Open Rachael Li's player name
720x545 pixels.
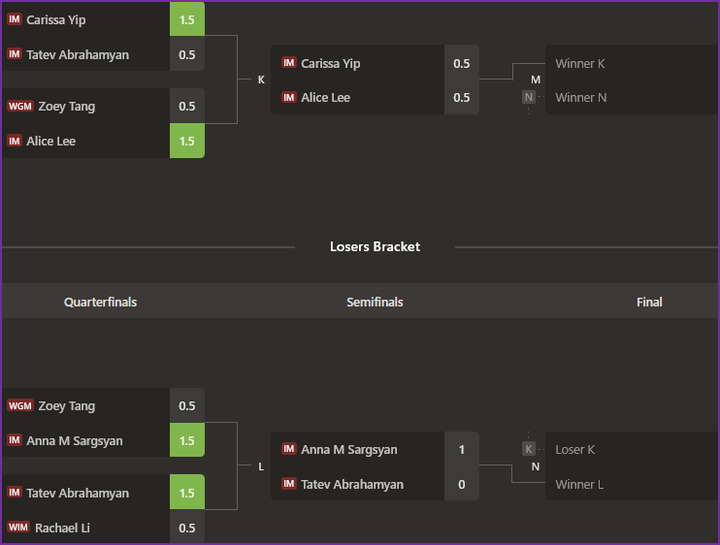pos(62,527)
